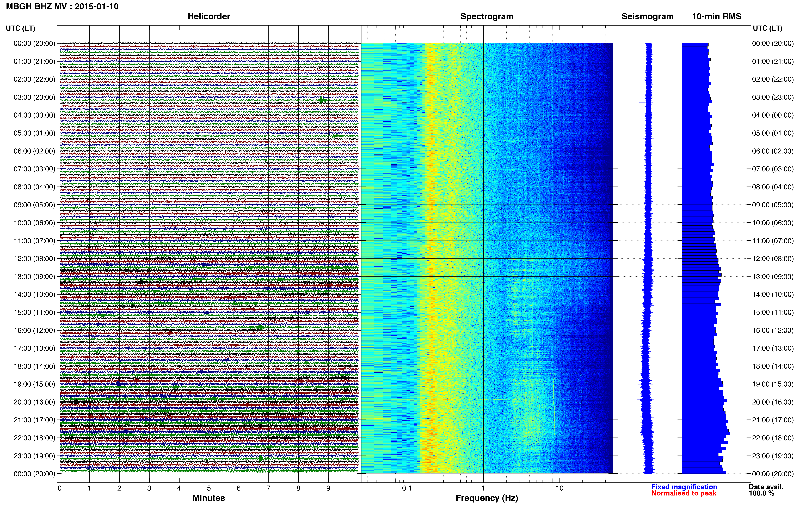Click the '10-min RMS' panel heading
The height and width of the screenshot is (508, 812).
(717, 16)
